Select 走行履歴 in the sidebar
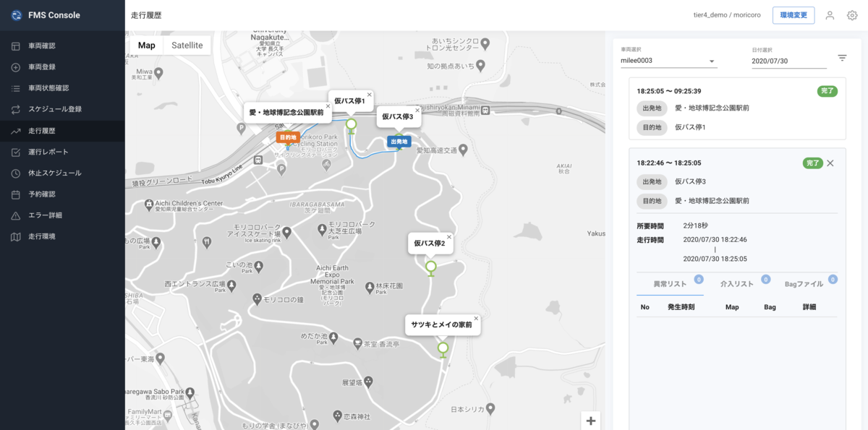This screenshot has width=868, height=430. click(62, 131)
